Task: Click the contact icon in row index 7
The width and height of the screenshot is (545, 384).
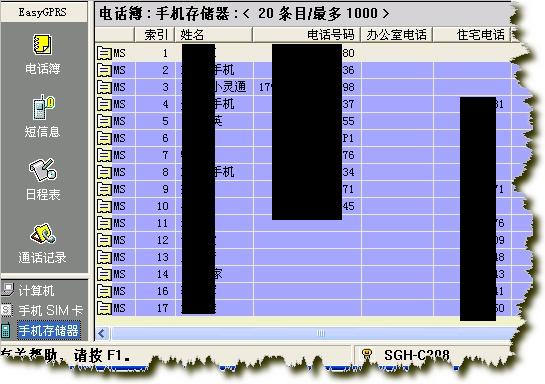Action: (104, 155)
